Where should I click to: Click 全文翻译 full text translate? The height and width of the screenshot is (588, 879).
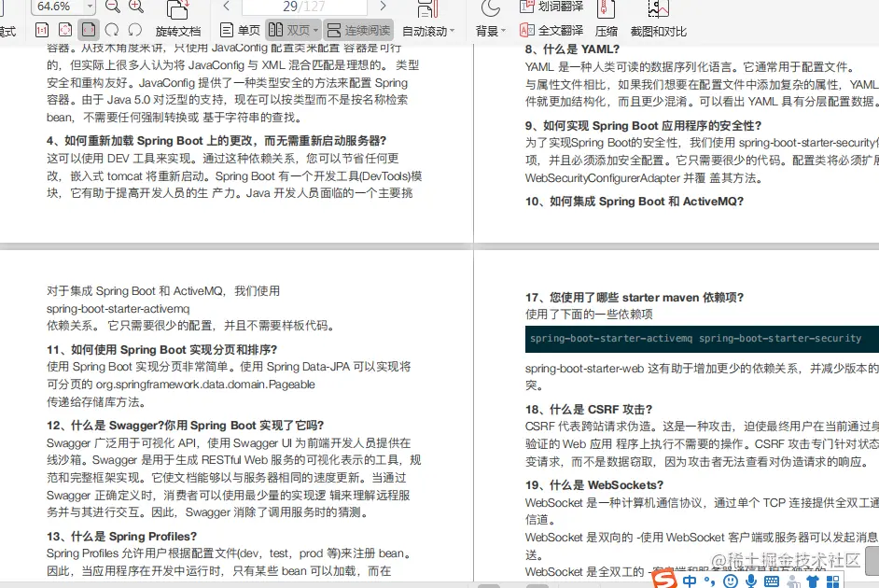(551, 30)
